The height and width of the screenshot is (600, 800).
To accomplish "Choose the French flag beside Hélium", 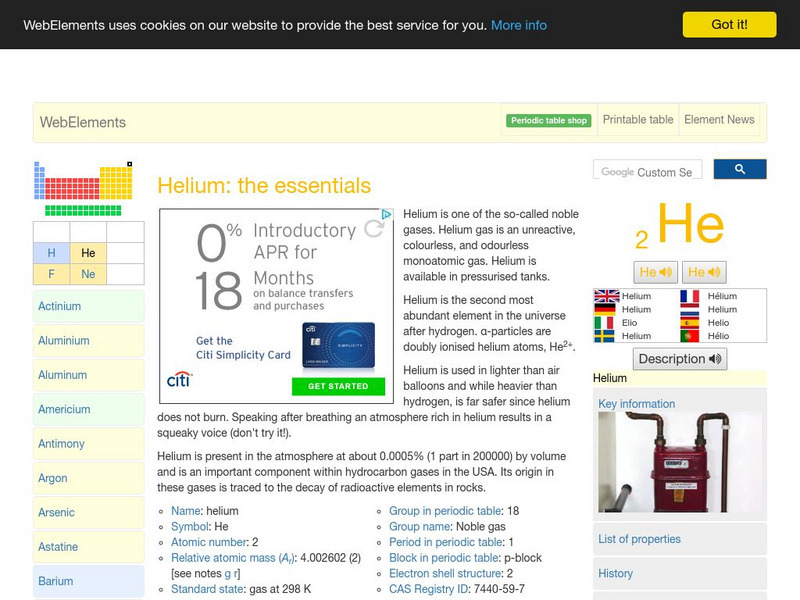I will click(x=690, y=296).
